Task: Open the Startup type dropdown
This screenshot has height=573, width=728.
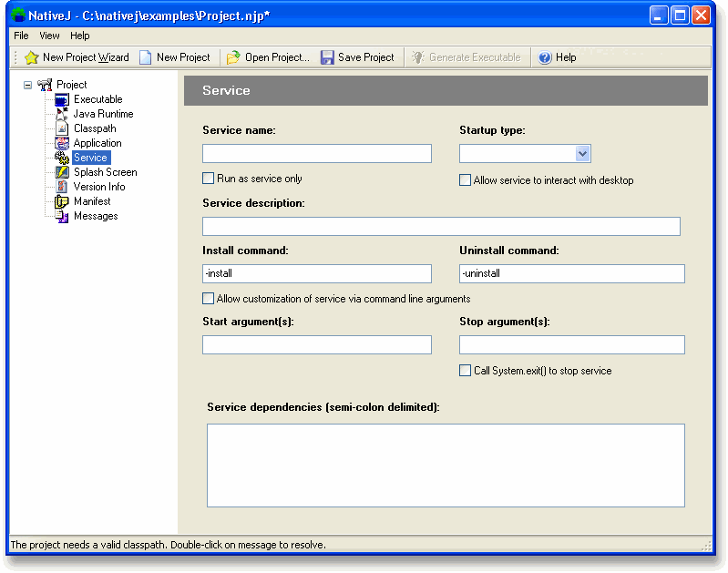Action: point(583,154)
